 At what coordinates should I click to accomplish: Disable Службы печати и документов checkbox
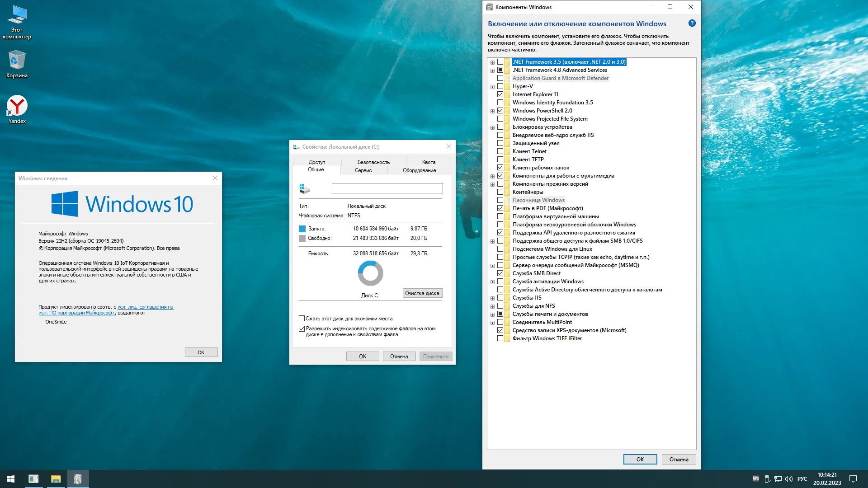[501, 314]
